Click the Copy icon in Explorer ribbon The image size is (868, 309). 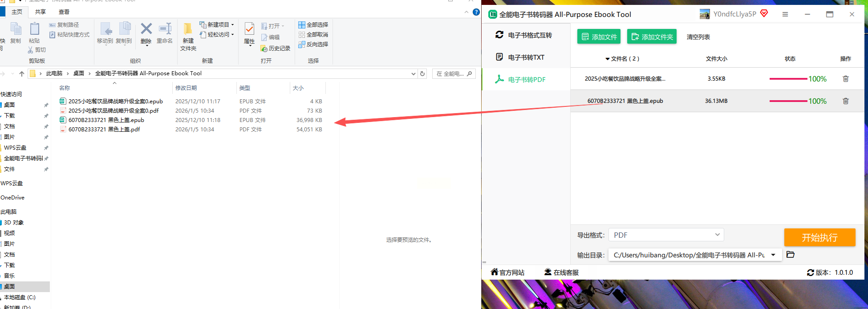(x=16, y=29)
